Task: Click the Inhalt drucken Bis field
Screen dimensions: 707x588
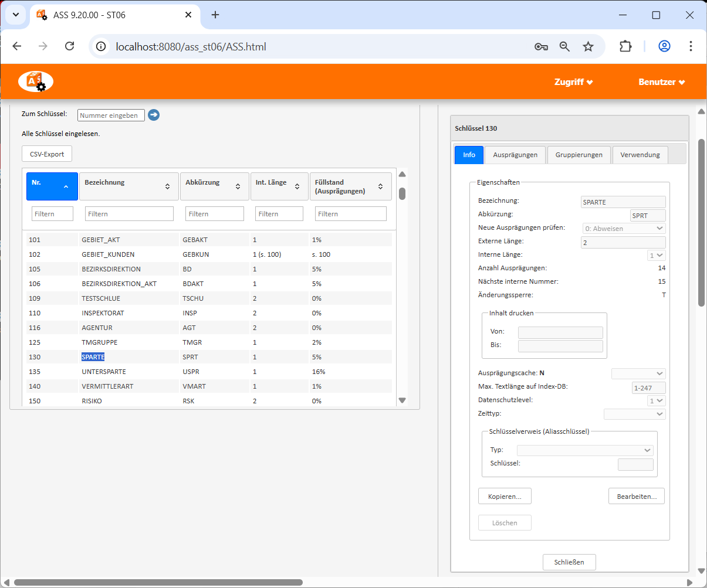Action: (560, 346)
